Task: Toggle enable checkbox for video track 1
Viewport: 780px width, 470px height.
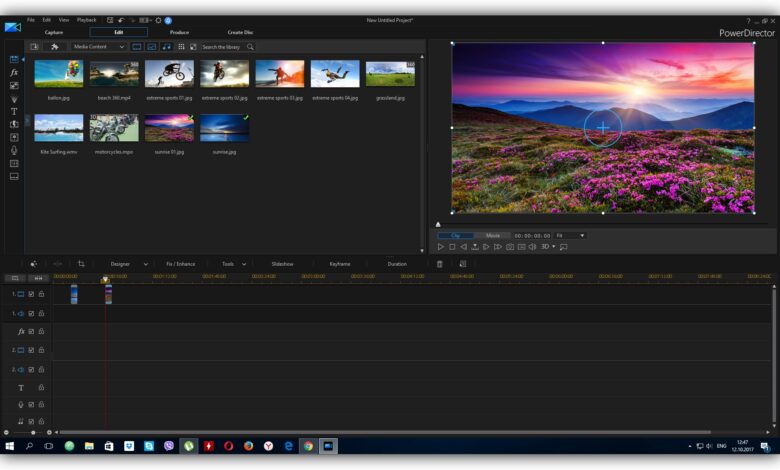Action: (31, 294)
